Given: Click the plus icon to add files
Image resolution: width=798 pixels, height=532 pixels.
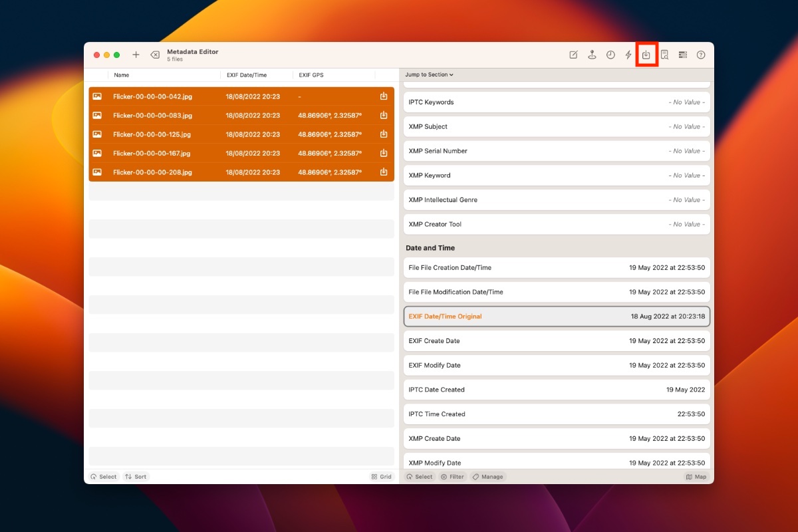Looking at the screenshot, I should click(136, 55).
